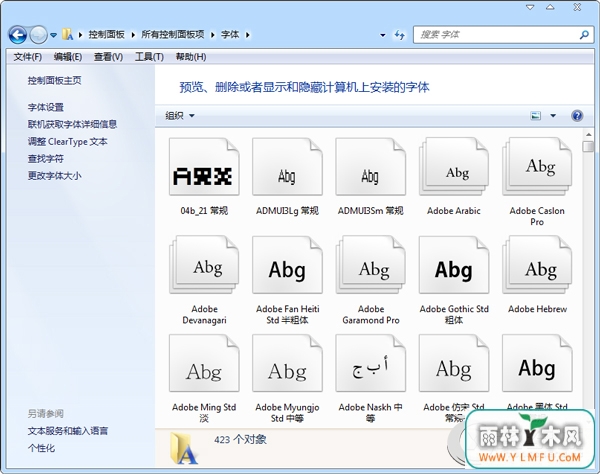
Task: Click the view mode icon button
Action: [535, 116]
